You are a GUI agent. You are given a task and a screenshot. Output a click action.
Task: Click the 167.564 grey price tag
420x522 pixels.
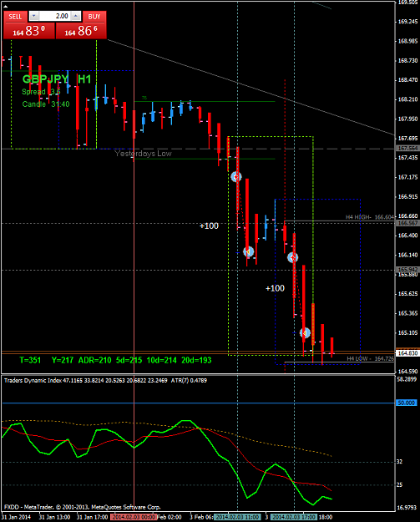tap(407, 149)
